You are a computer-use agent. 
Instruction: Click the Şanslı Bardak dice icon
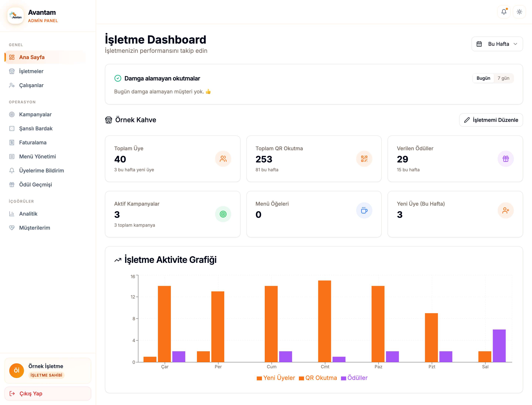click(12, 128)
